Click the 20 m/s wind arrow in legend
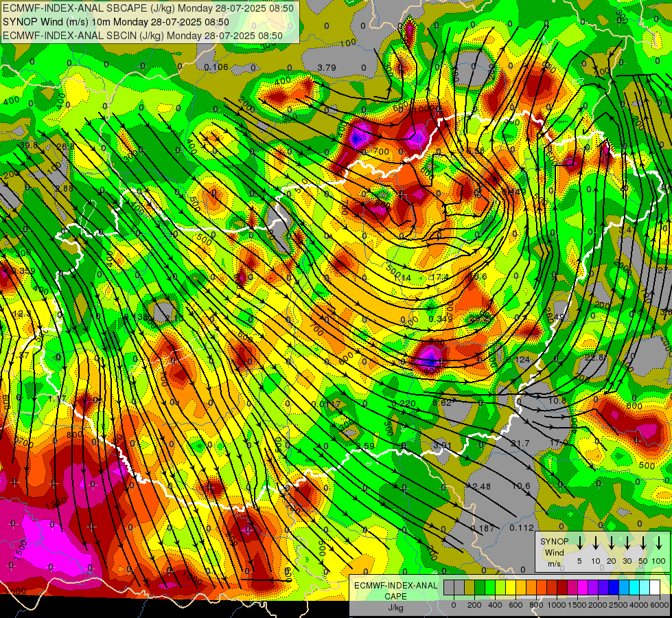The image size is (672, 618). pos(611,543)
